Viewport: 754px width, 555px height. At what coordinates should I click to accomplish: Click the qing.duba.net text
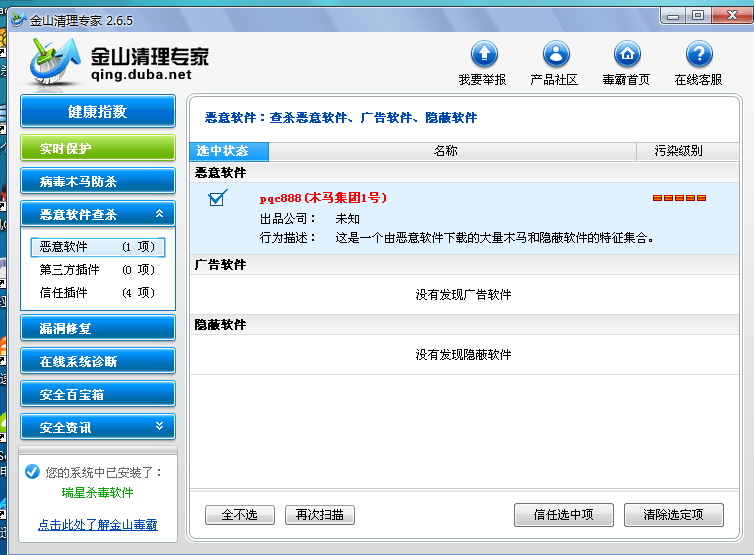[141, 75]
